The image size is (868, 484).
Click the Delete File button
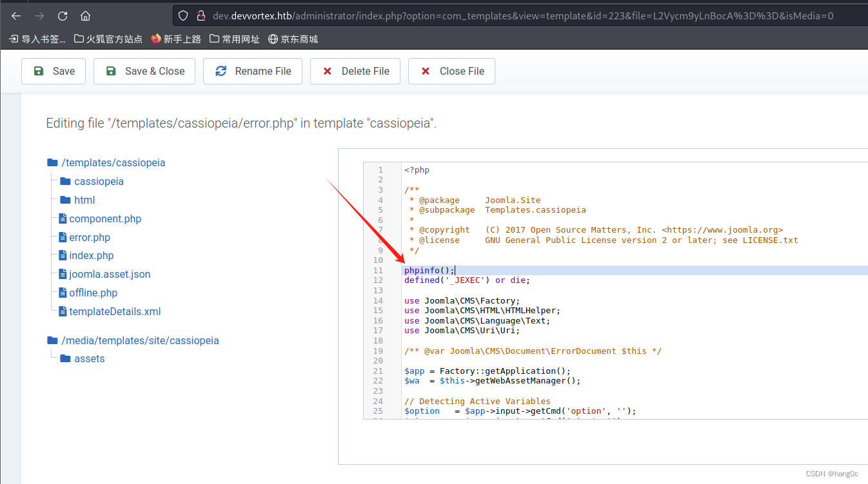[355, 71]
